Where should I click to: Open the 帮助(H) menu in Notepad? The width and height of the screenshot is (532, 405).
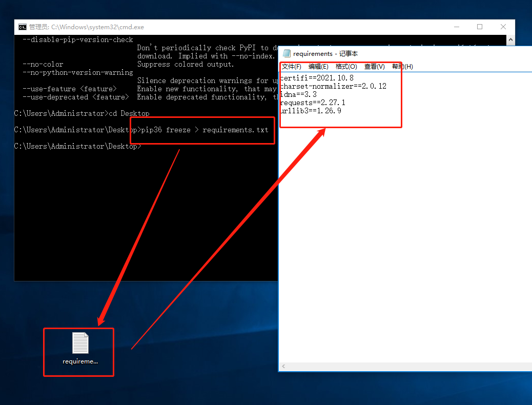click(x=402, y=67)
